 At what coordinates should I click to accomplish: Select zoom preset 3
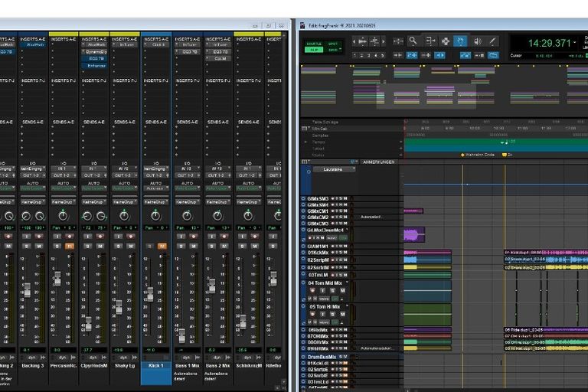pos(368,56)
